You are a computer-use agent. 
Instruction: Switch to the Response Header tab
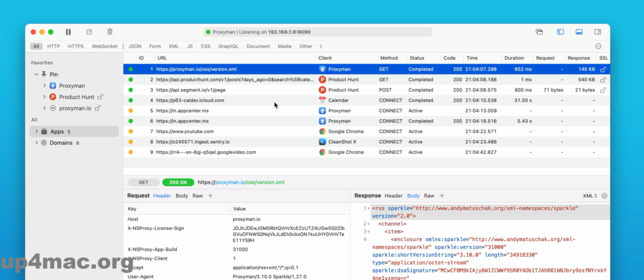coord(393,196)
